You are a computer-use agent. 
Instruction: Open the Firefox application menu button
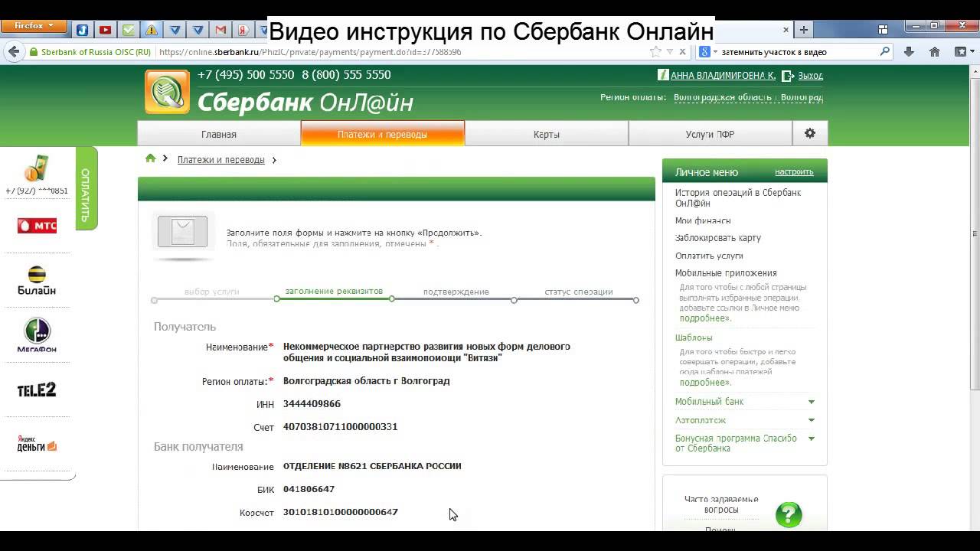point(33,25)
